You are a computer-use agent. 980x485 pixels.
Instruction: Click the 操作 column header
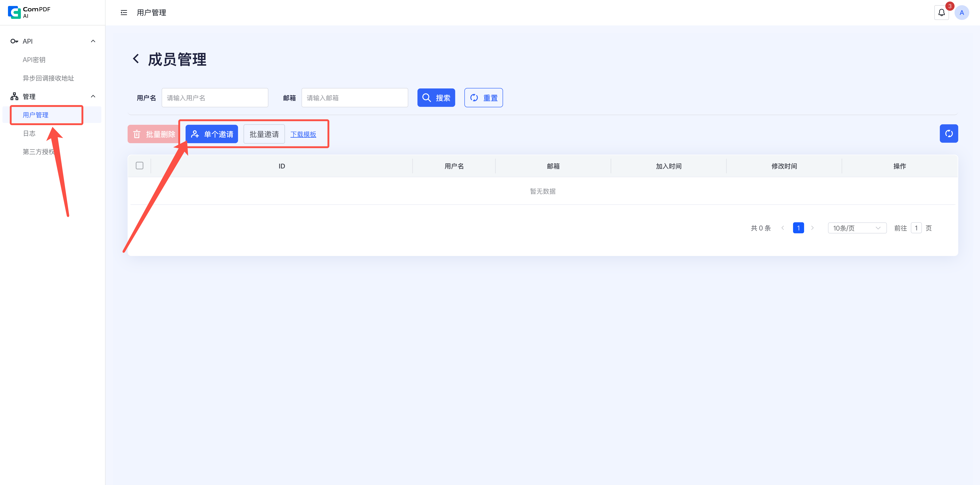click(x=900, y=166)
